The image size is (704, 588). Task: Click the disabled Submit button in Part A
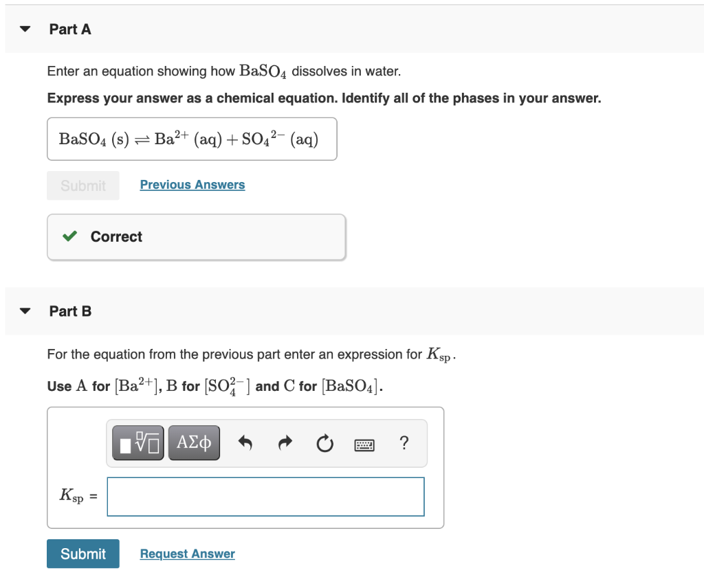(x=82, y=185)
